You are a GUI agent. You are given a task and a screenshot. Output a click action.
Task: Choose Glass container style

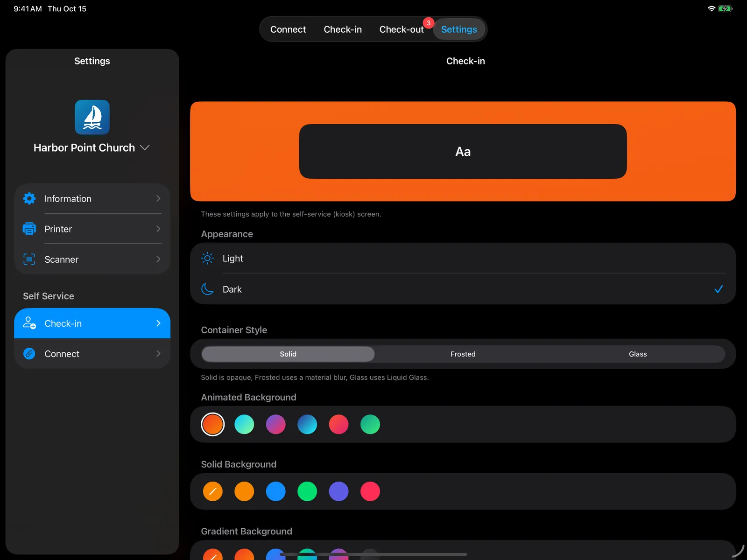coord(638,354)
